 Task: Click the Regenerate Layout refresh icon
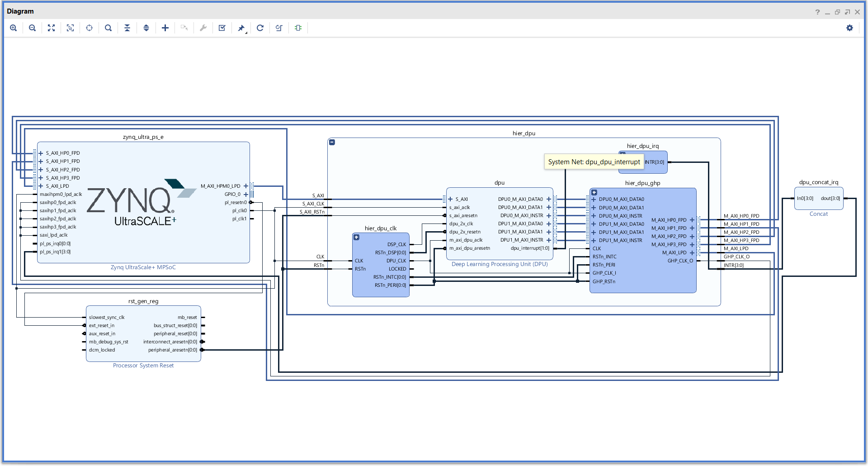coord(260,28)
